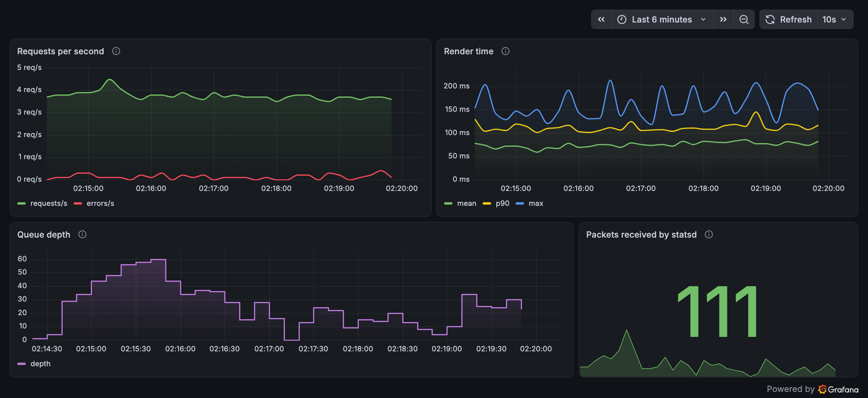Image resolution: width=868 pixels, height=398 pixels.
Task: Toggle requests/s series in legend
Action: point(49,203)
